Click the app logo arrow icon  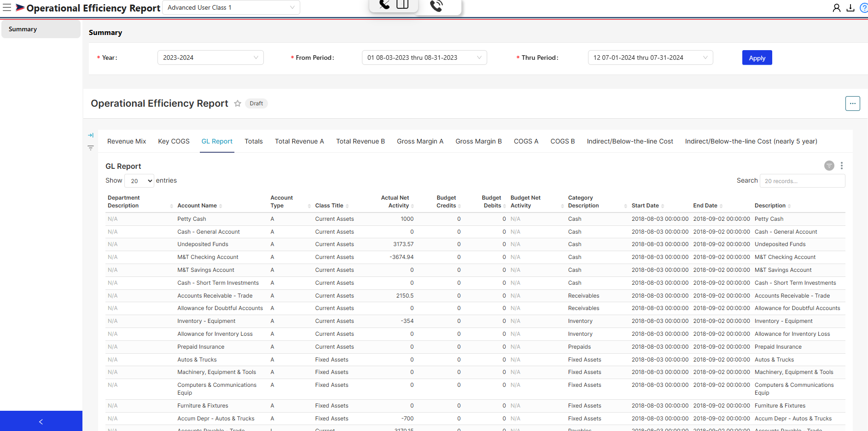20,7
